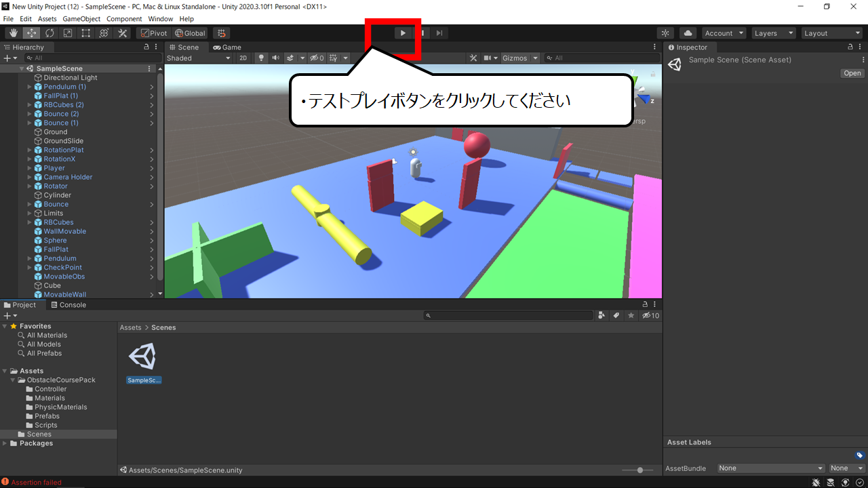Lock the Hierarchy panel
The image size is (868, 488).
point(146,47)
